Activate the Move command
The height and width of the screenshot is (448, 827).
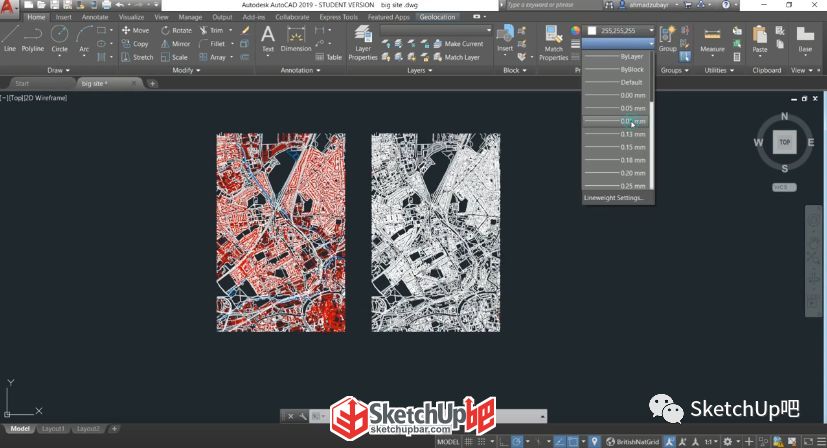point(136,30)
